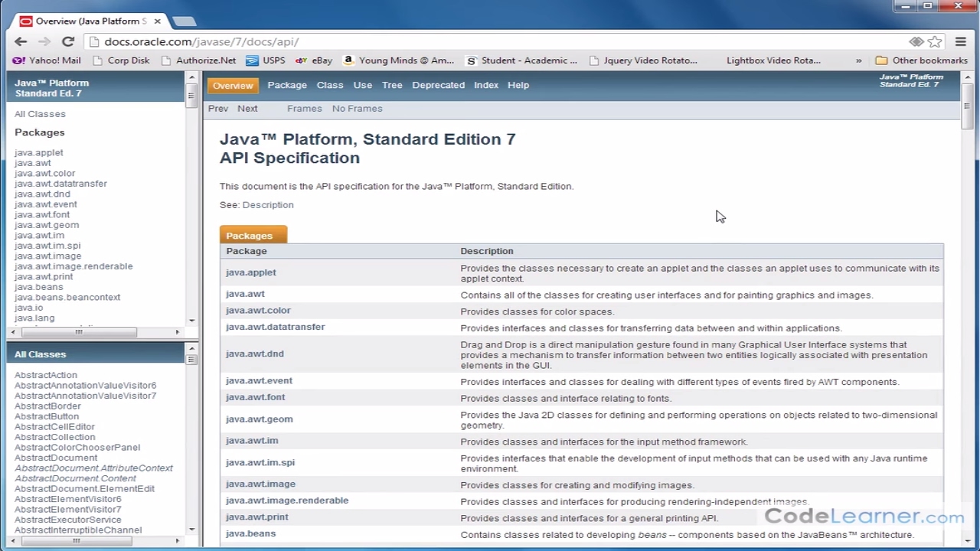The width and height of the screenshot is (980, 551).
Task: Open Yahoo! Mail bookmark
Action: coord(47,60)
